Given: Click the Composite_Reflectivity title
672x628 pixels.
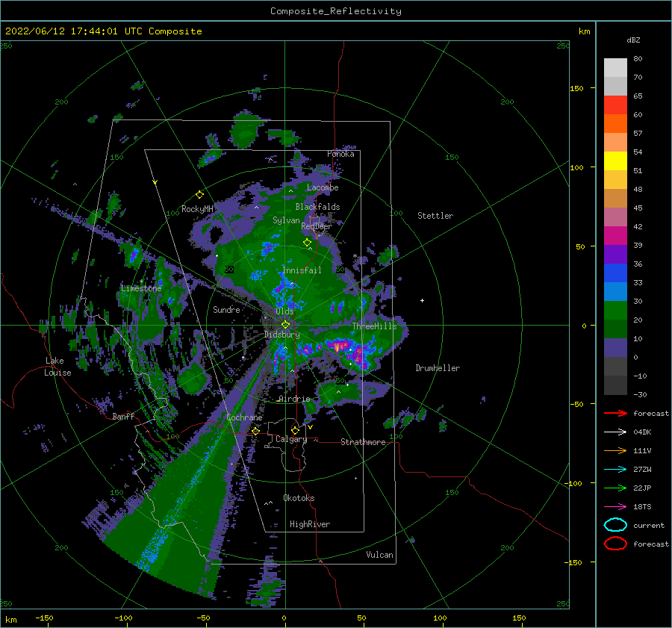Looking at the screenshot, I should [335, 11].
